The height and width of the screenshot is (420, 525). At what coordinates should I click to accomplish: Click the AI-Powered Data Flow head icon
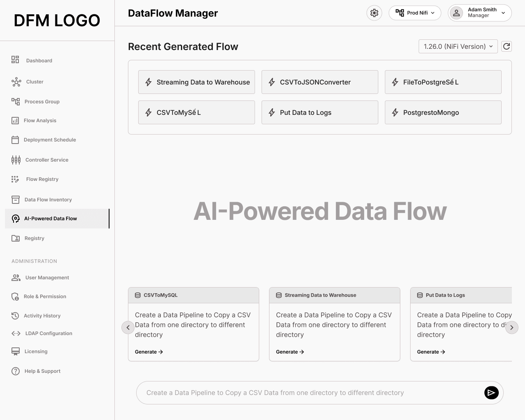(16, 219)
